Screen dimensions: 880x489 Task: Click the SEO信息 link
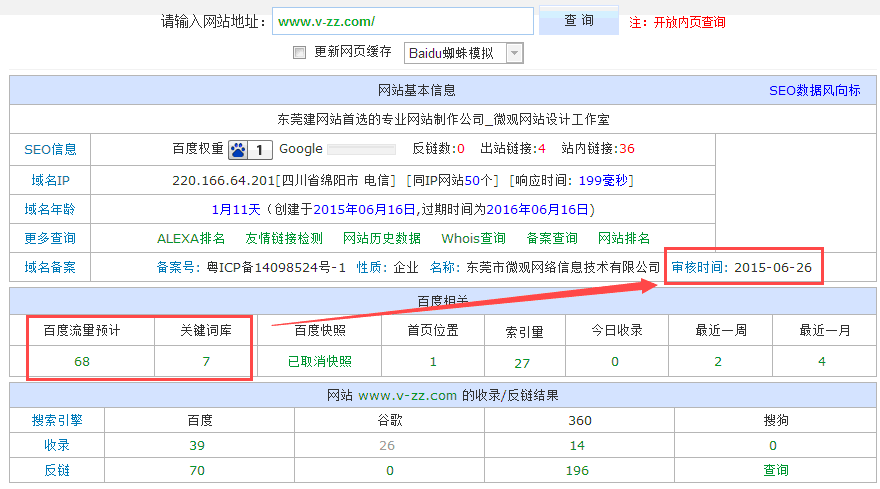(51, 149)
